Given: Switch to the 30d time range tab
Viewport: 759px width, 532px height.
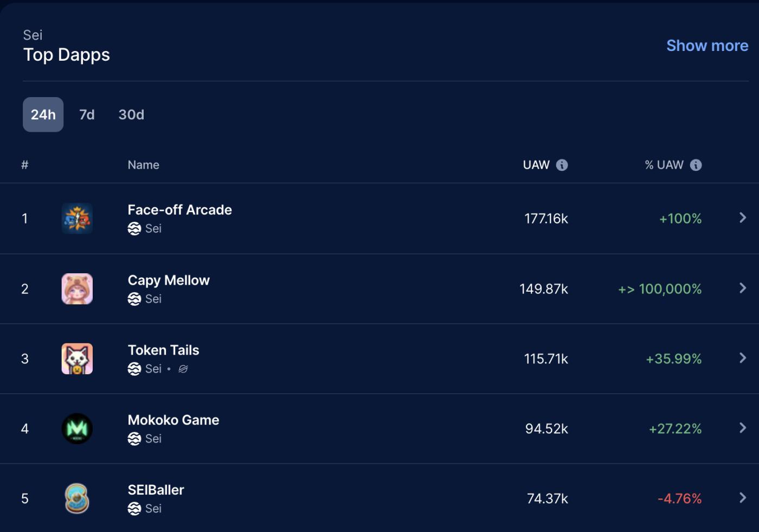Looking at the screenshot, I should (131, 114).
